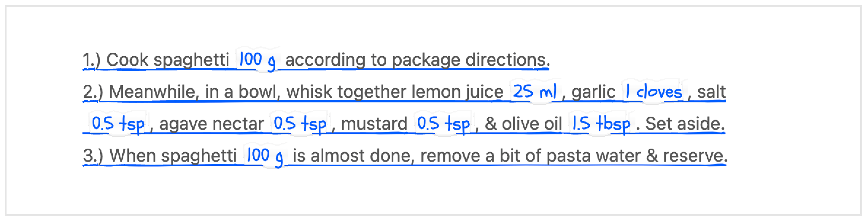Click the words "olive oil"
868x222 pixels.
pos(532,124)
